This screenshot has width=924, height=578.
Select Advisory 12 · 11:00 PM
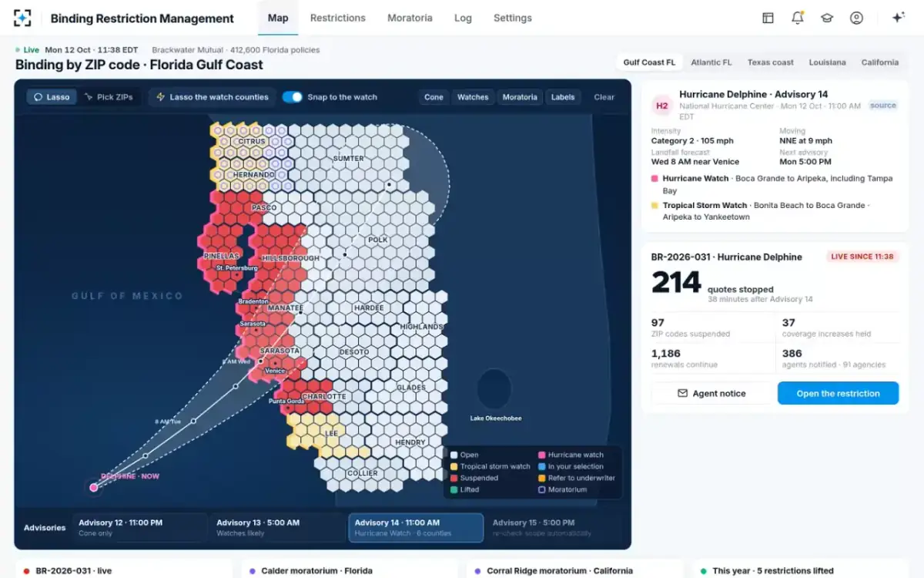139,527
